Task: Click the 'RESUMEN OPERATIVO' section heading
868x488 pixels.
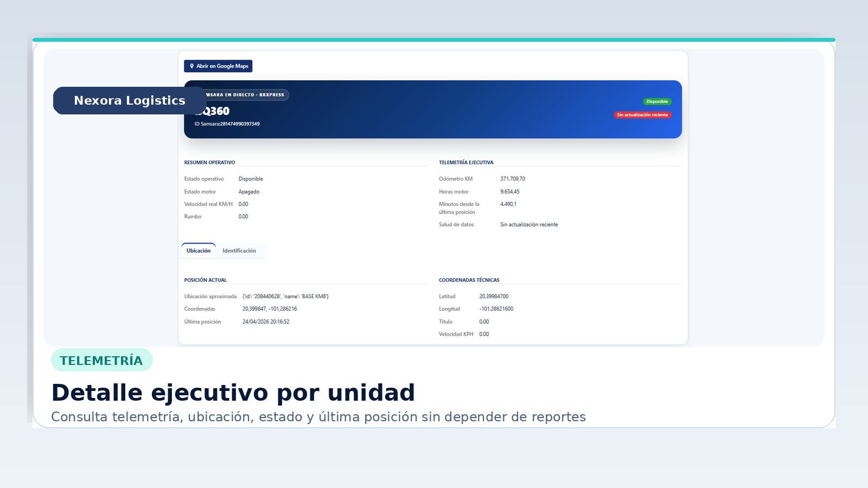Action: [x=209, y=163]
